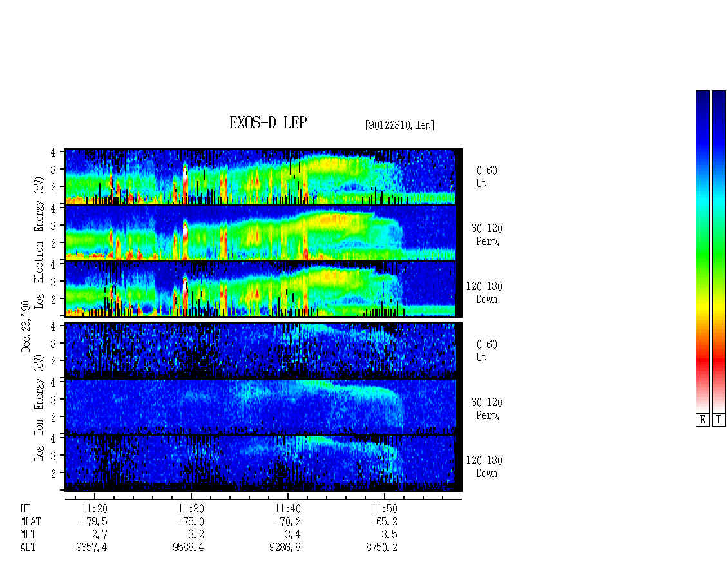Screen dimensions: 728x564
Task: Click the 11:20 UT tick value
Action: coord(94,509)
